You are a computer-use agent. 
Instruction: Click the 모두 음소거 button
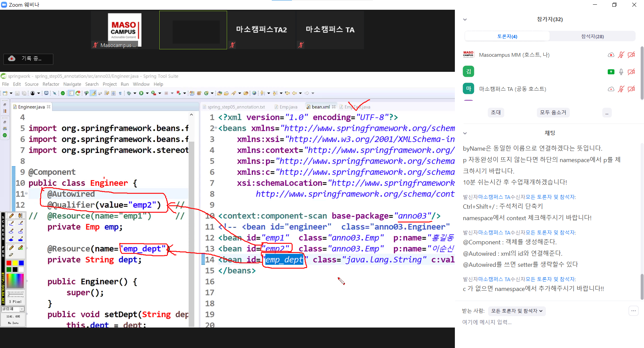tap(553, 112)
